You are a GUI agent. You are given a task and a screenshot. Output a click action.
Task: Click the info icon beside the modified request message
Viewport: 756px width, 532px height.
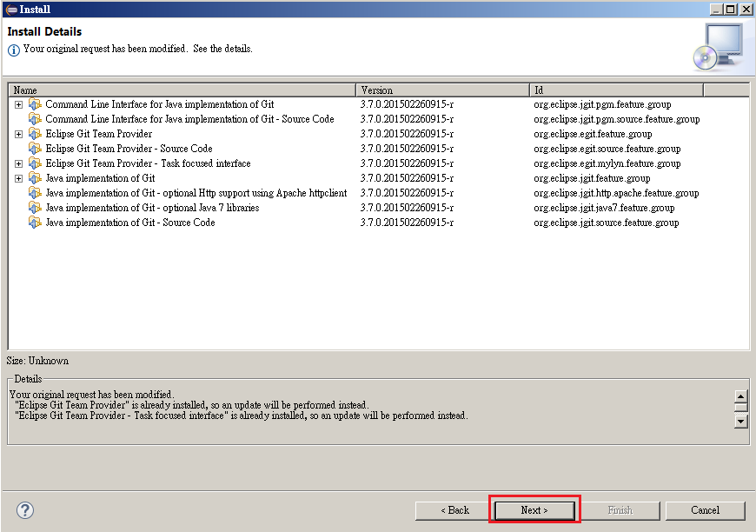(14, 50)
